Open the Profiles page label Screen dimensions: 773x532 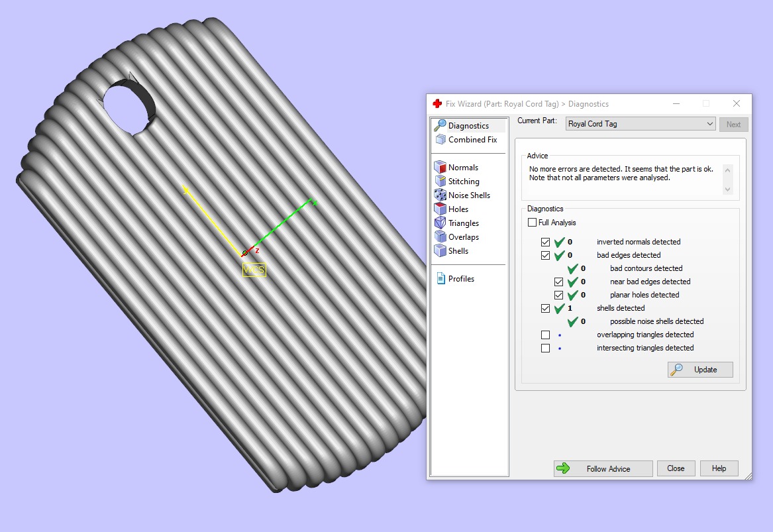pos(461,278)
